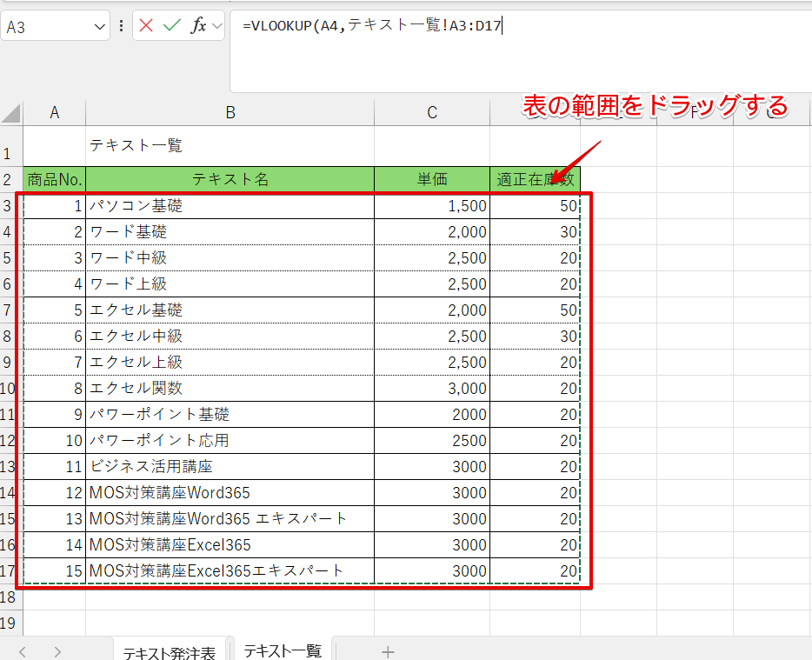Click the 1,500 price cell
The image size is (812, 660).
pyautogui.click(x=432, y=206)
